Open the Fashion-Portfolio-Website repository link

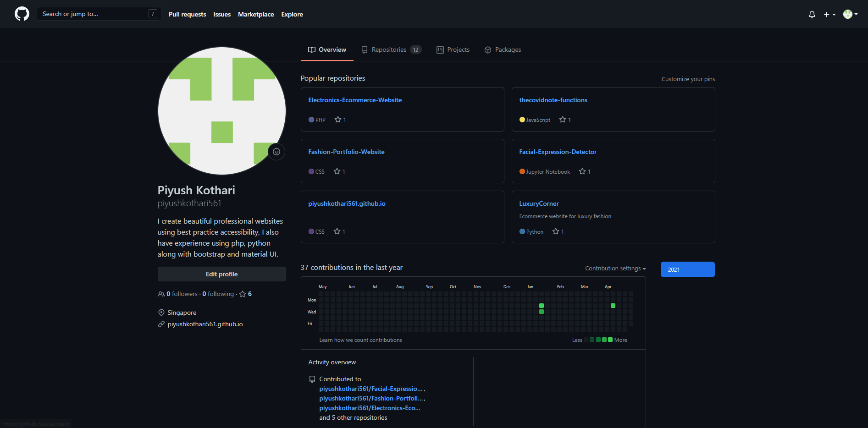[x=346, y=152]
